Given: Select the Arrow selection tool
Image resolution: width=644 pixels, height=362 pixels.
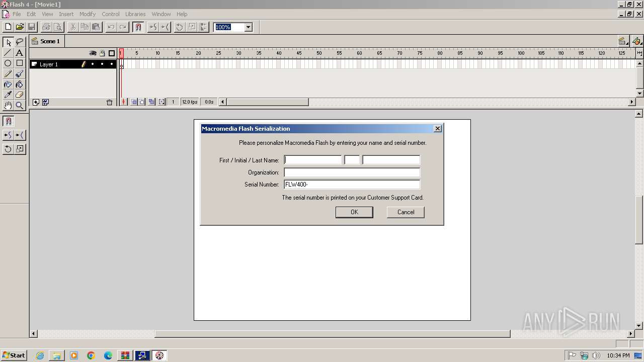Looking at the screenshot, I should pyautogui.click(x=8, y=42).
